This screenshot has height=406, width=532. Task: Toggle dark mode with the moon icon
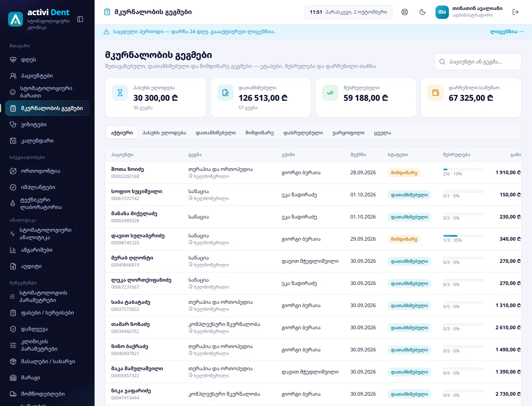click(x=422, y=12)
